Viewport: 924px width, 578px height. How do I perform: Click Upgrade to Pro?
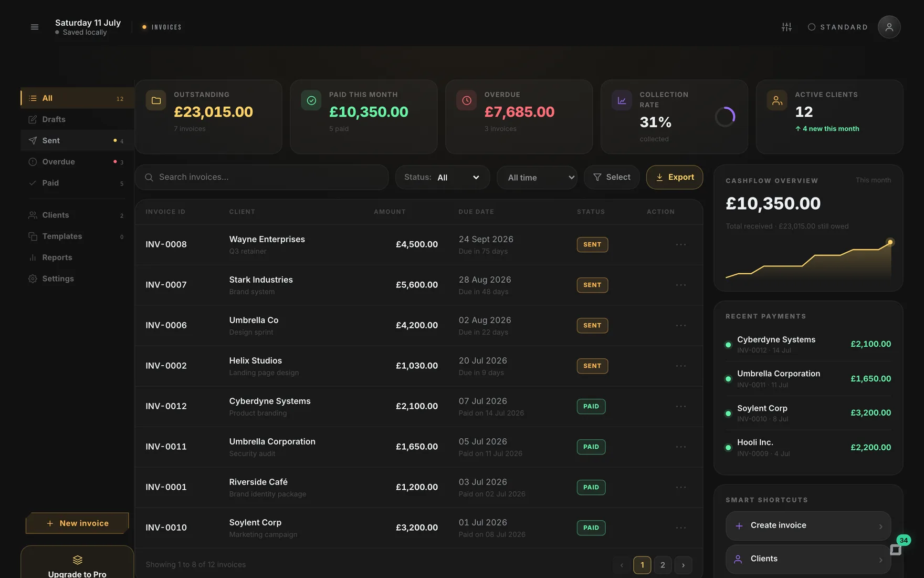point(77,562)
